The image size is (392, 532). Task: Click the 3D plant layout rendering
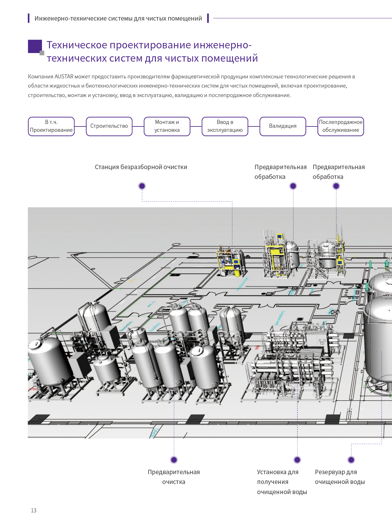pos(210,323)
